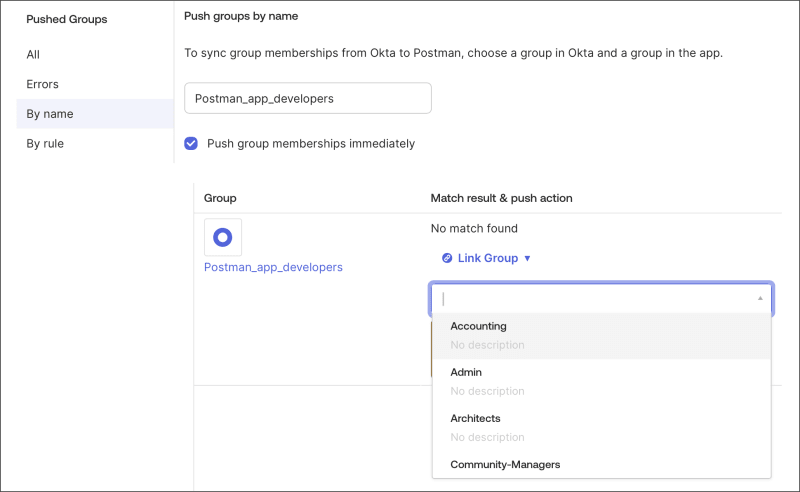Click the Group column header

coord(220,198)
